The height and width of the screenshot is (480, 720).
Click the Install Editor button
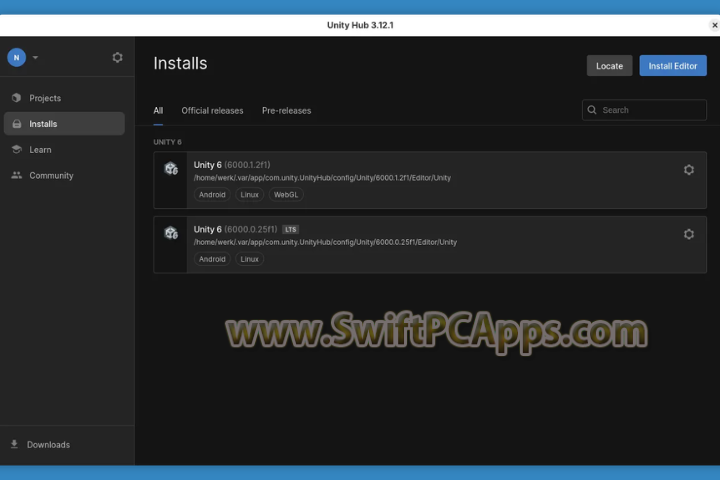(x=673, y=66)
